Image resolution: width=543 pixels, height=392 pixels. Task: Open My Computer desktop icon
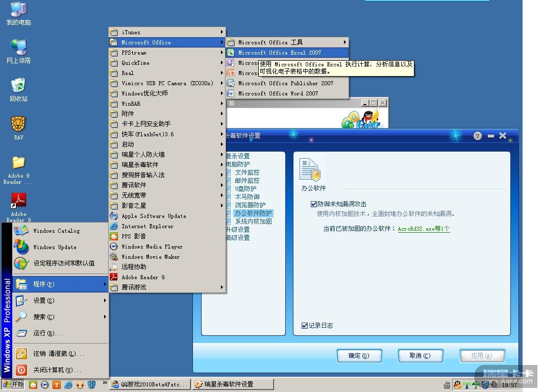[19, 14]
